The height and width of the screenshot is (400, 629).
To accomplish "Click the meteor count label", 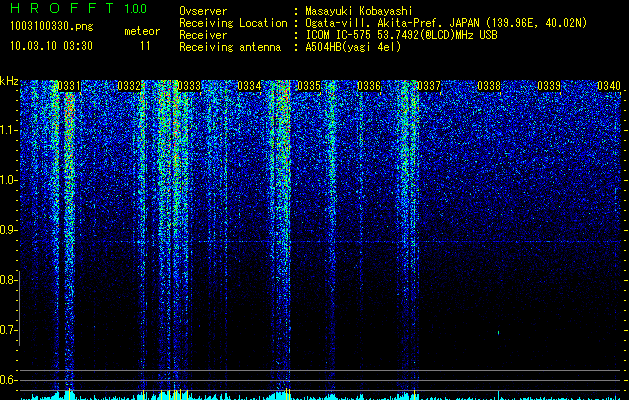I will coord(142,31).
